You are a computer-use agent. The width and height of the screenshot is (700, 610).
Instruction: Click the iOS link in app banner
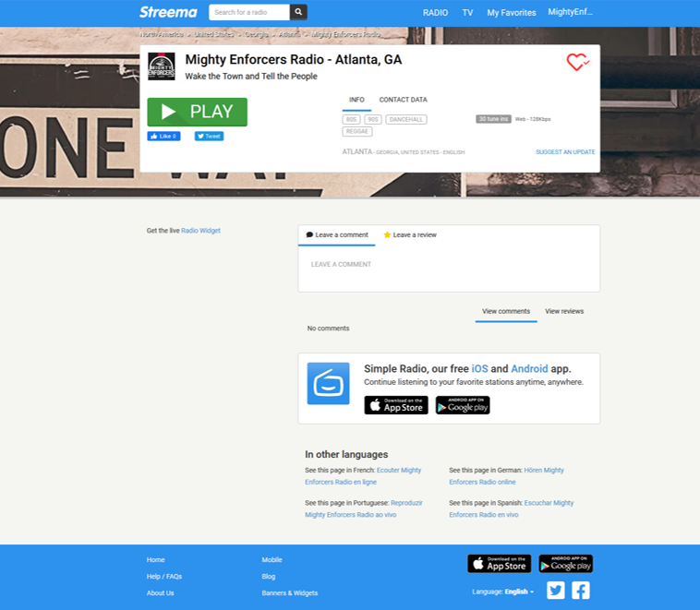(x=480, y=368)
